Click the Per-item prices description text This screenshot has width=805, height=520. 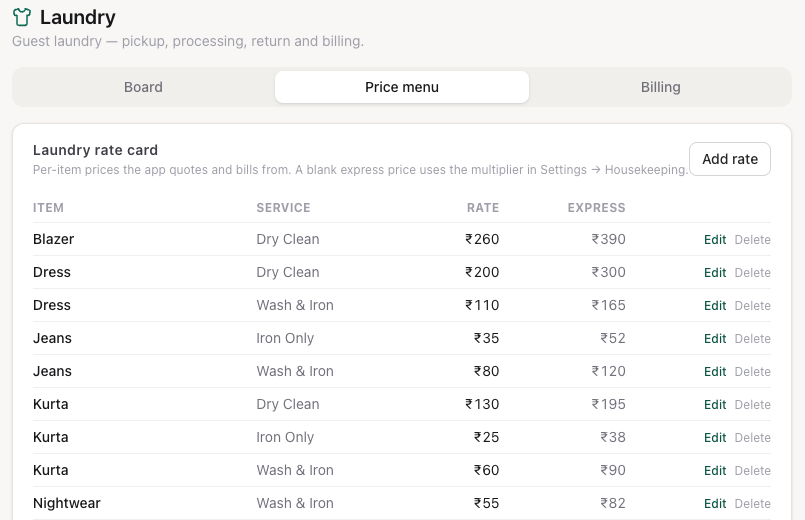point(360,170)
